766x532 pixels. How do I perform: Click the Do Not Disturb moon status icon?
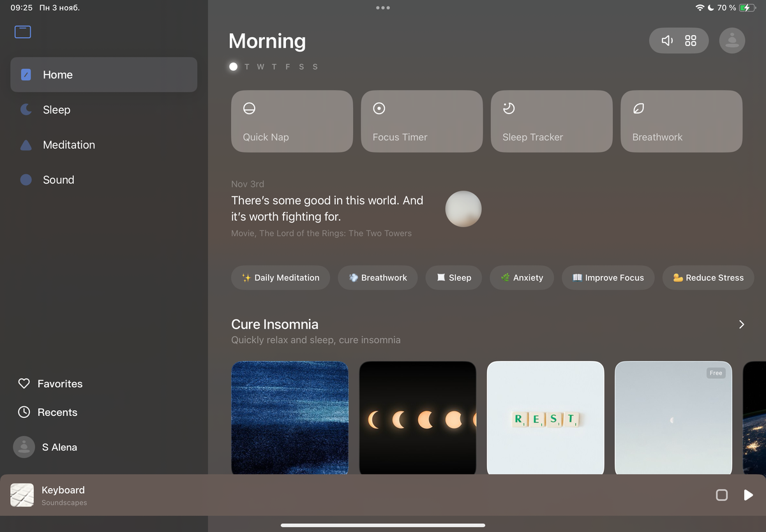click(x=710, y=8)
